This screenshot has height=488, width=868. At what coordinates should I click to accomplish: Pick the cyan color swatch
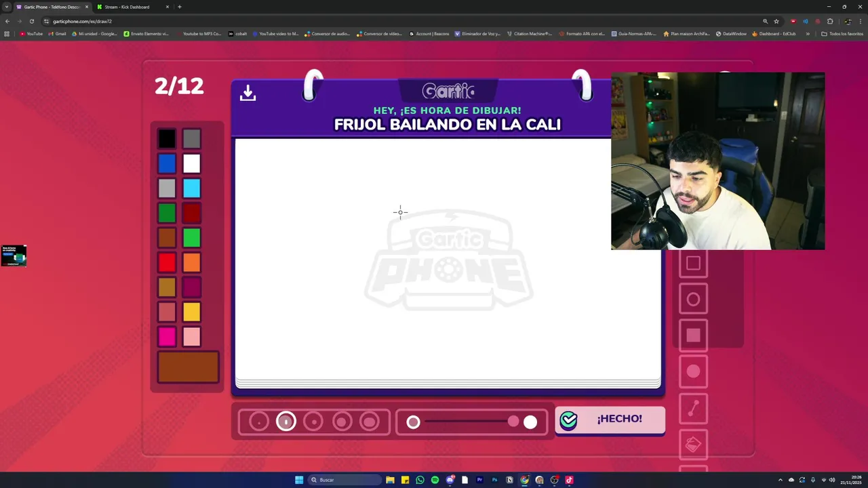[192, 188]
